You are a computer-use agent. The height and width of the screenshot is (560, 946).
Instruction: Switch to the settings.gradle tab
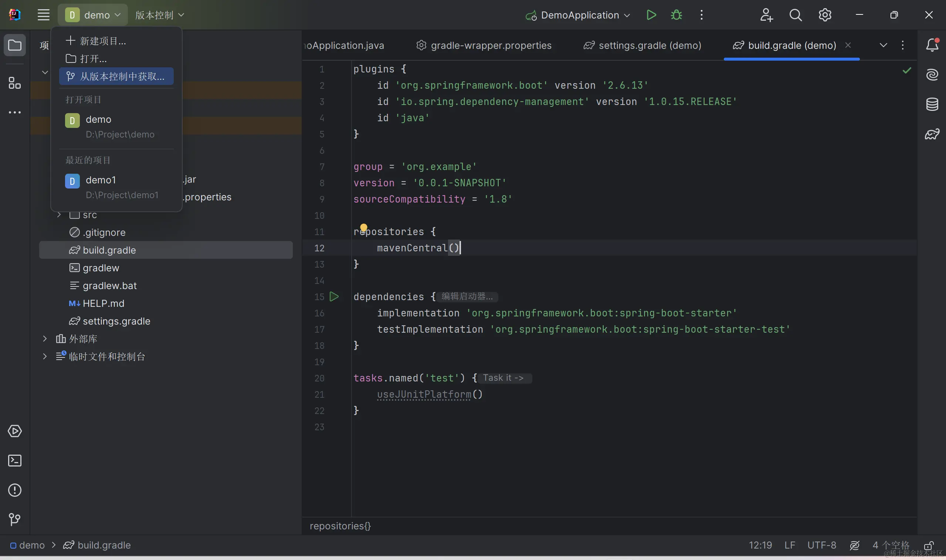(x=650, y=45)
